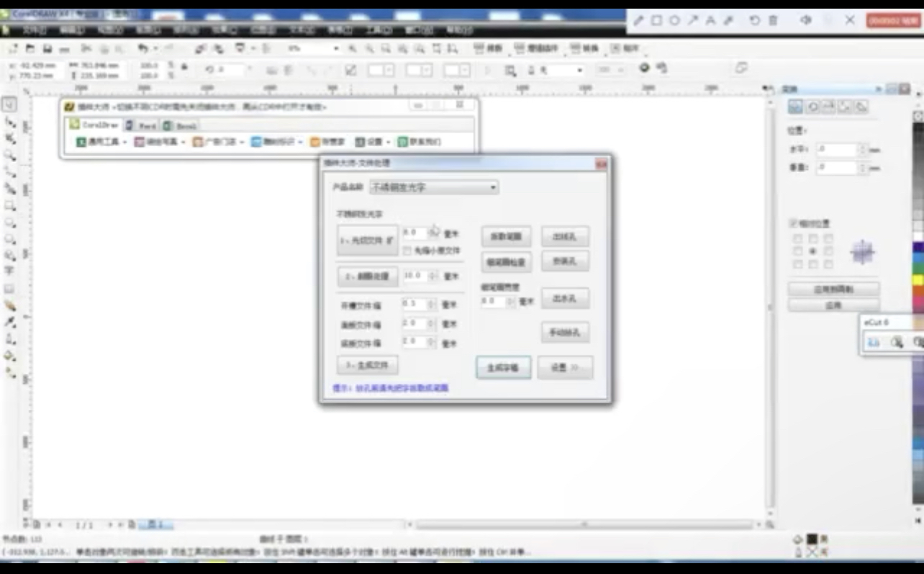Toggle the 相对位置 checkbox
The width and height of the screenshot is (924, 574).
point(793,224)
